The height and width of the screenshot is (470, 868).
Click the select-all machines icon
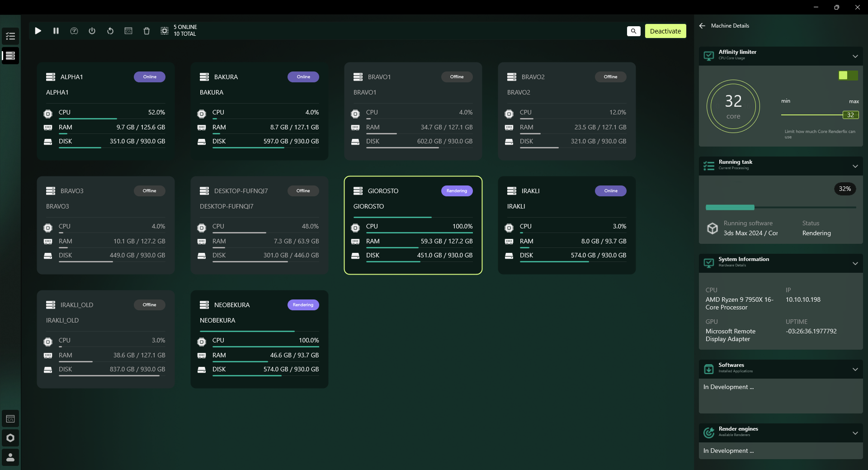pos(165,31)
